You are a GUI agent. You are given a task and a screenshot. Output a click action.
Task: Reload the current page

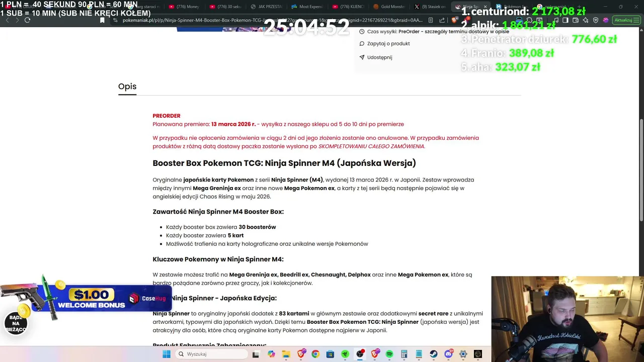(x=27, y=20)
